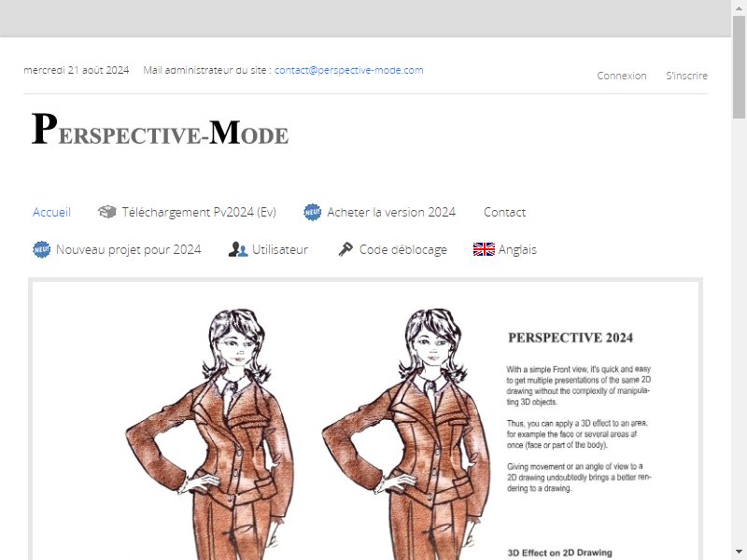Click the key icon next to Code déblocage

pos(345,249)
